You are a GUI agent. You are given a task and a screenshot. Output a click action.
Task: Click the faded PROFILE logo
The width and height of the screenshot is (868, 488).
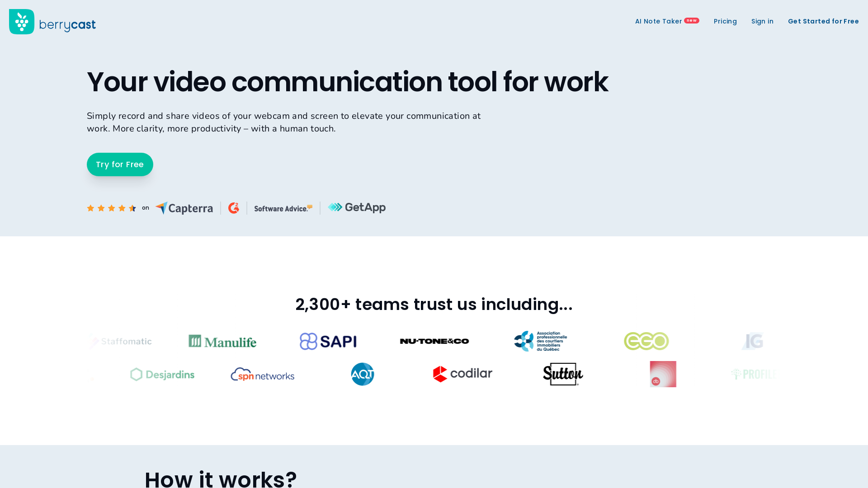[754, 374]
